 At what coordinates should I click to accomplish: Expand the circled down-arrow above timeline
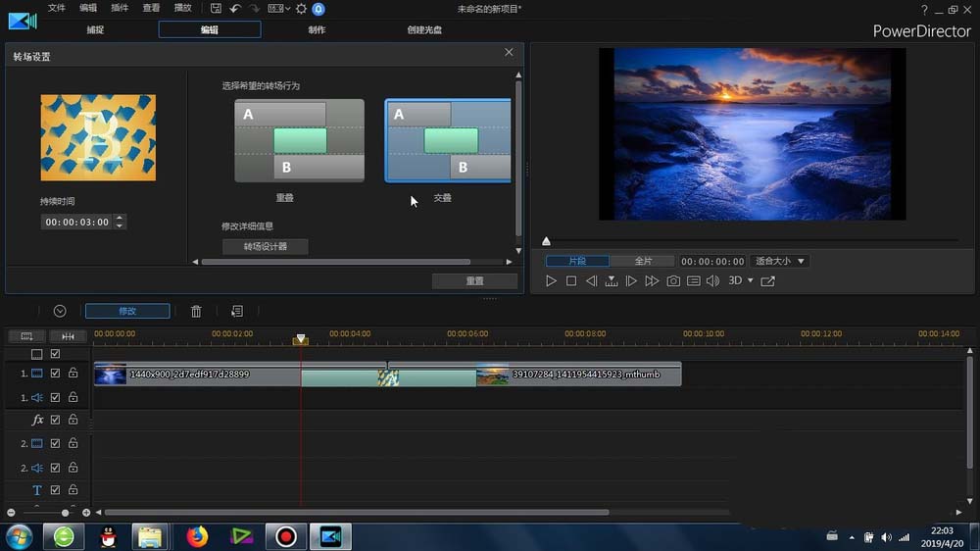(60, 311)
